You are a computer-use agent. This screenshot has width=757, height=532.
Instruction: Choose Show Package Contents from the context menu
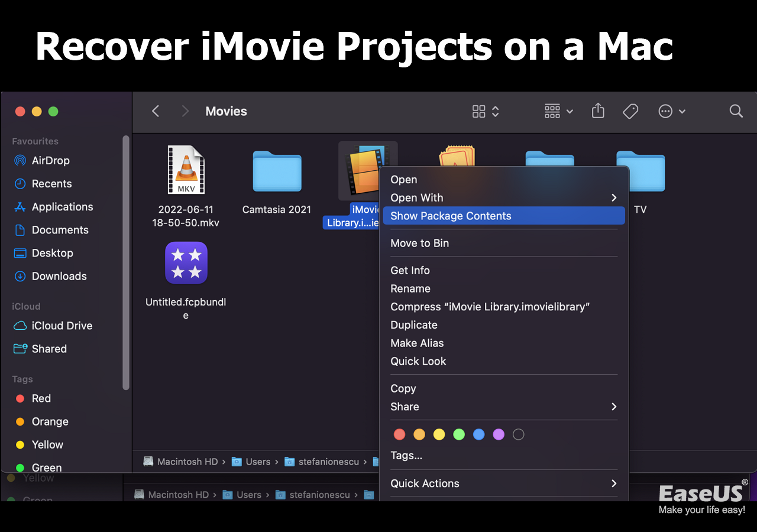(x=451, y=216)
